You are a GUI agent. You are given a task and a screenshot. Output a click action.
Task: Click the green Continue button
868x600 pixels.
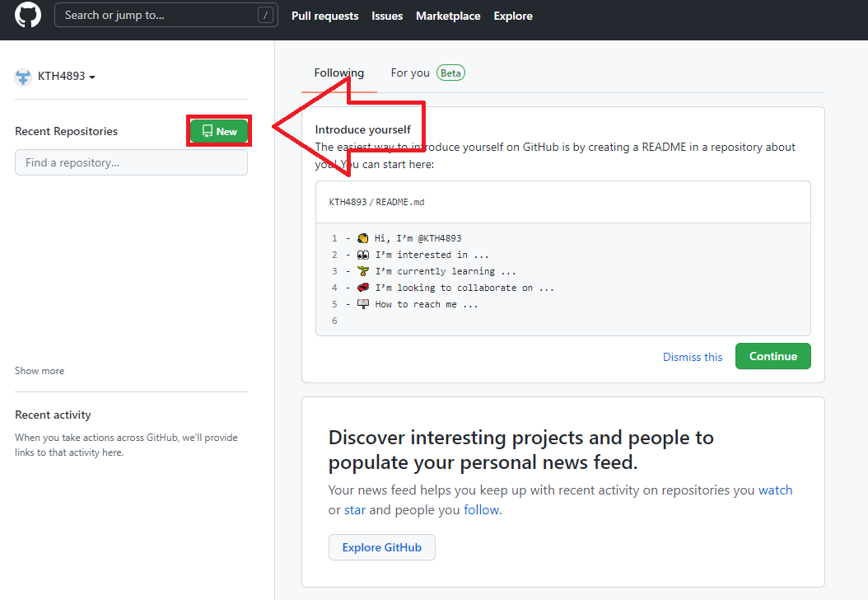pos(772,356)
